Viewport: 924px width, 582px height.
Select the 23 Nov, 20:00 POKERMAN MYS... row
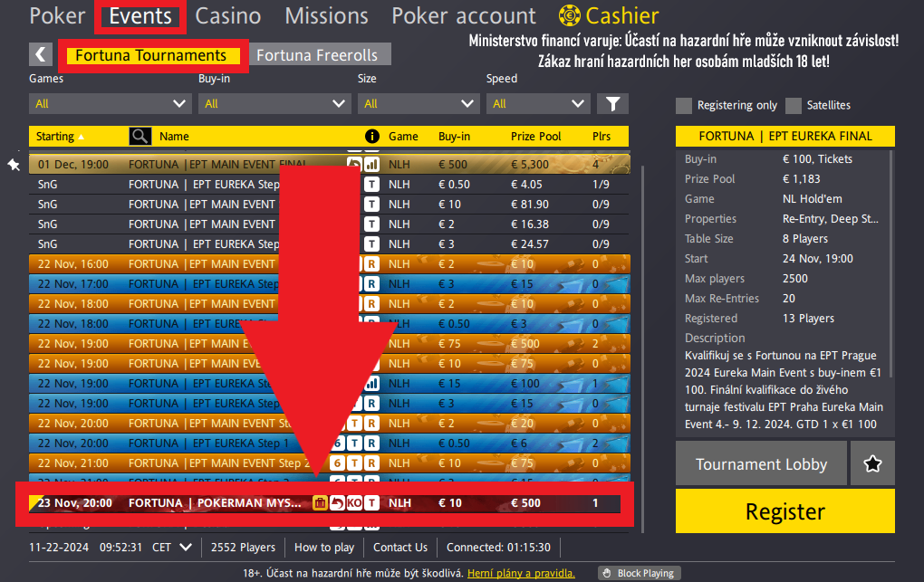pyautogui.click(x=324, y=503)
